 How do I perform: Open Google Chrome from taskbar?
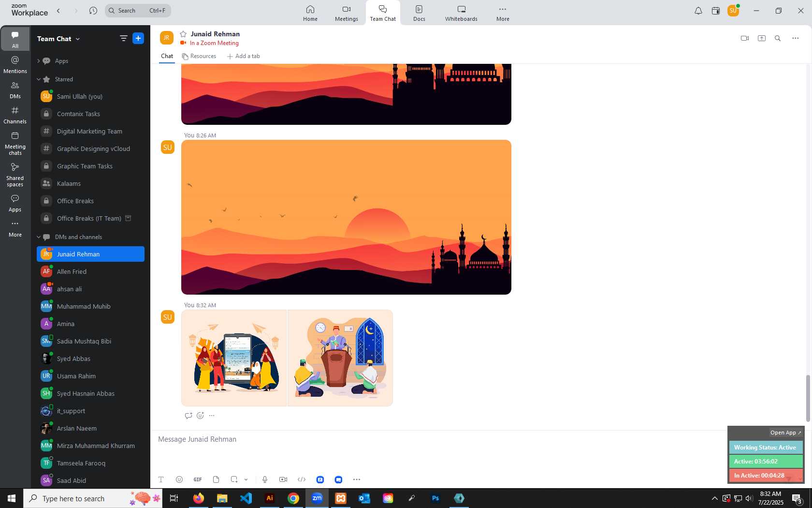293,498
